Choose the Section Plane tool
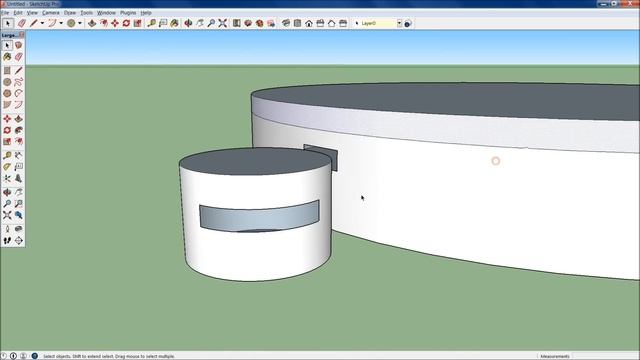Image resolution: width=640 pixels, height=360 pixels. 18,240
